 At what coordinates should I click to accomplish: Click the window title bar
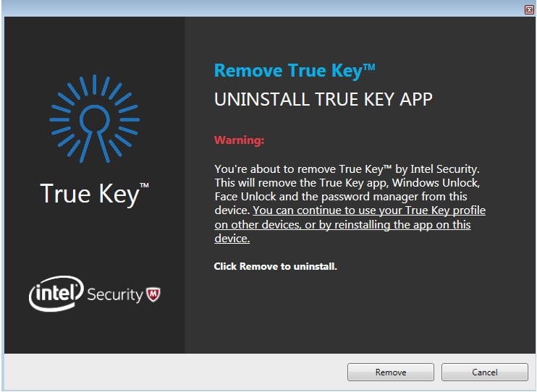[263, 9]
